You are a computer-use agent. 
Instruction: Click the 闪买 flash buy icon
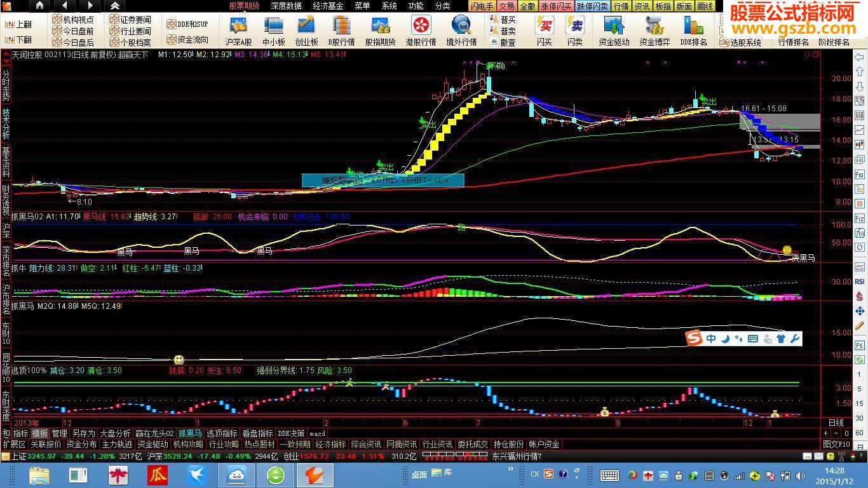click(x=545, y=31)
